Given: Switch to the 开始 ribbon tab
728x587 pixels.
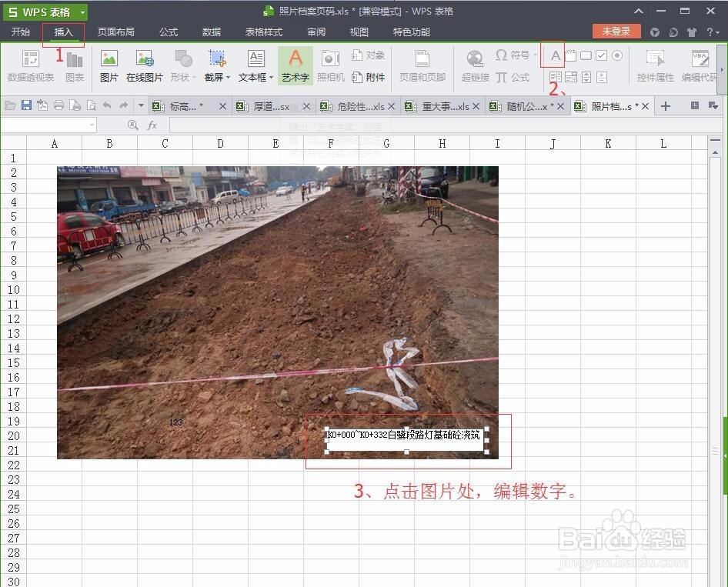Looking at the screenshot, I should 21,32.
